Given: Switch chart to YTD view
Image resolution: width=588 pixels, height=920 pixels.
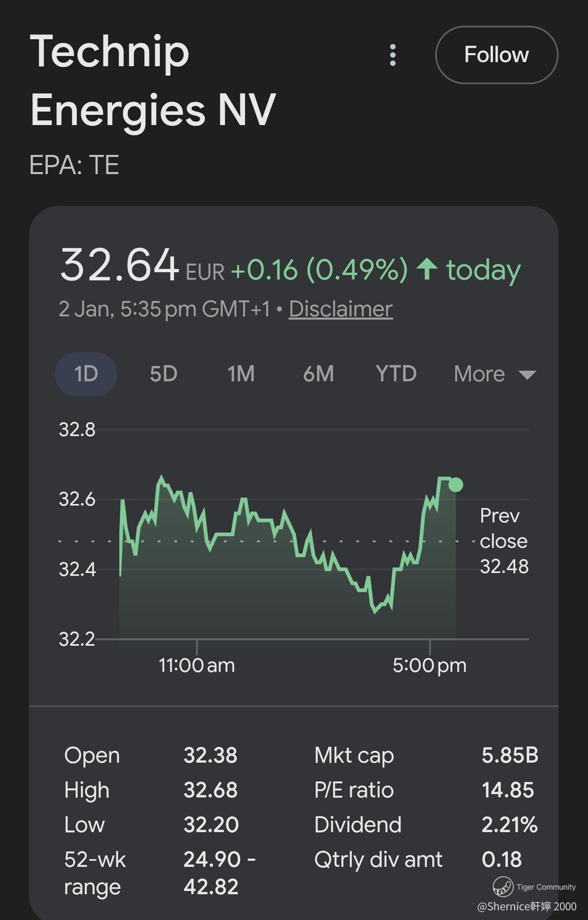Looking at the screenshot, I should tap(396, 374).
